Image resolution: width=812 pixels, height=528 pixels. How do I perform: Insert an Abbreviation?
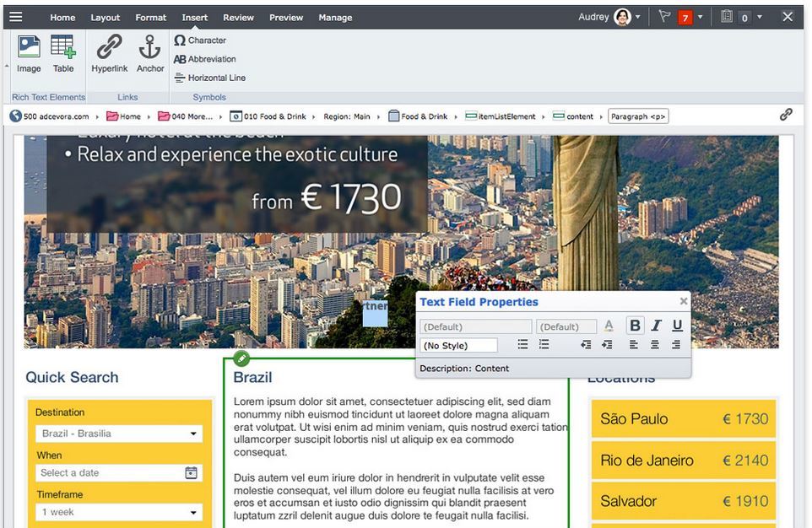click(x=205, y=59)
